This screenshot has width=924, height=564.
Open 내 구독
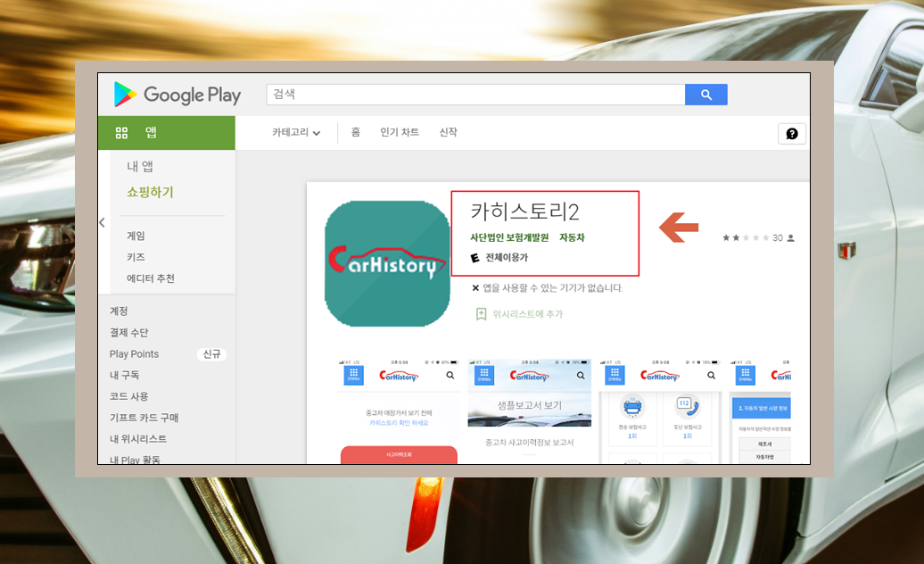[124, 375]
